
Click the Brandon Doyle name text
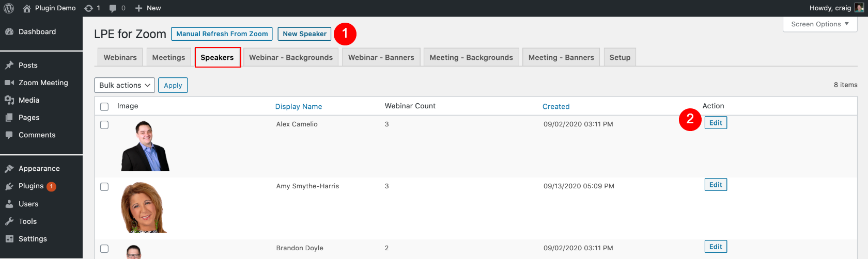(300, 248)
